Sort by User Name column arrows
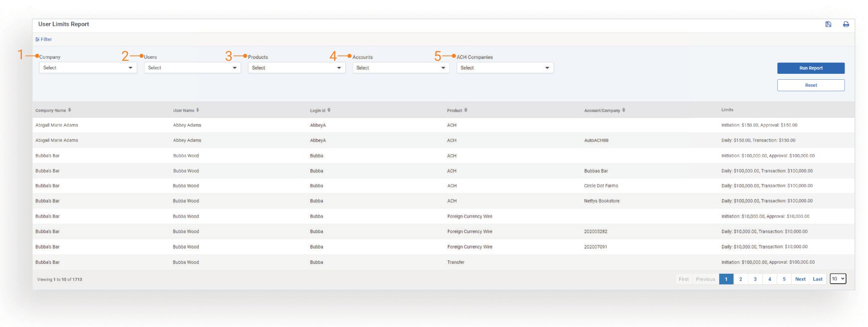Viewport: 868px width, 327px height. [198, 110]
